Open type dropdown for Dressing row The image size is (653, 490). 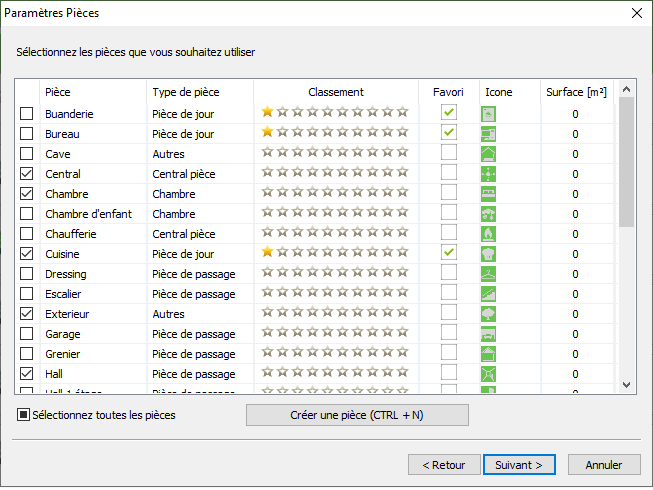click(198, 274)
